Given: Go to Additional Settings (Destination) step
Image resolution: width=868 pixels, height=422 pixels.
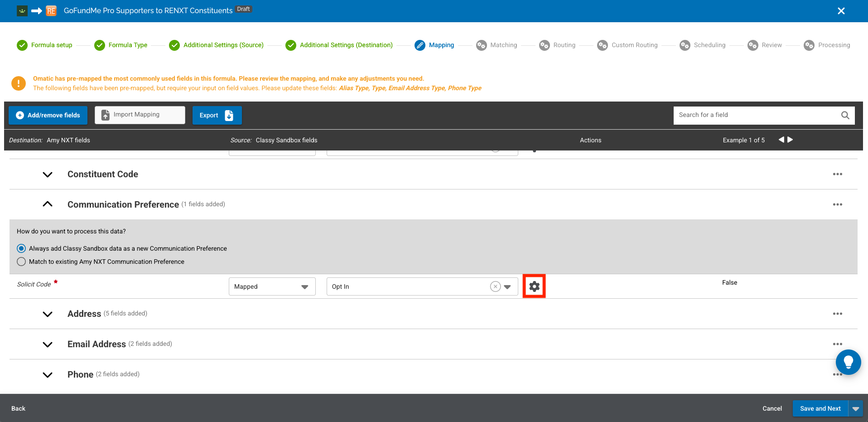Looking at the screenshot, I should click(339, 45).
